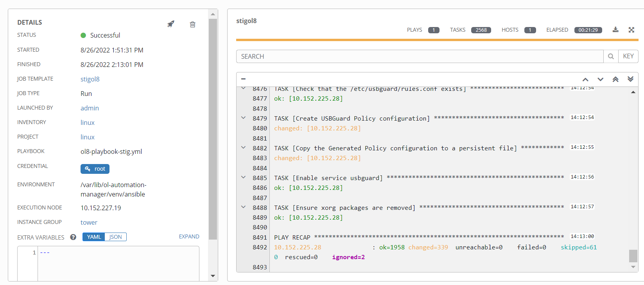Image resolution: width=644 pixels, height=285 pixels.
Task: Jump to top of output
Action: coord(615,79)
